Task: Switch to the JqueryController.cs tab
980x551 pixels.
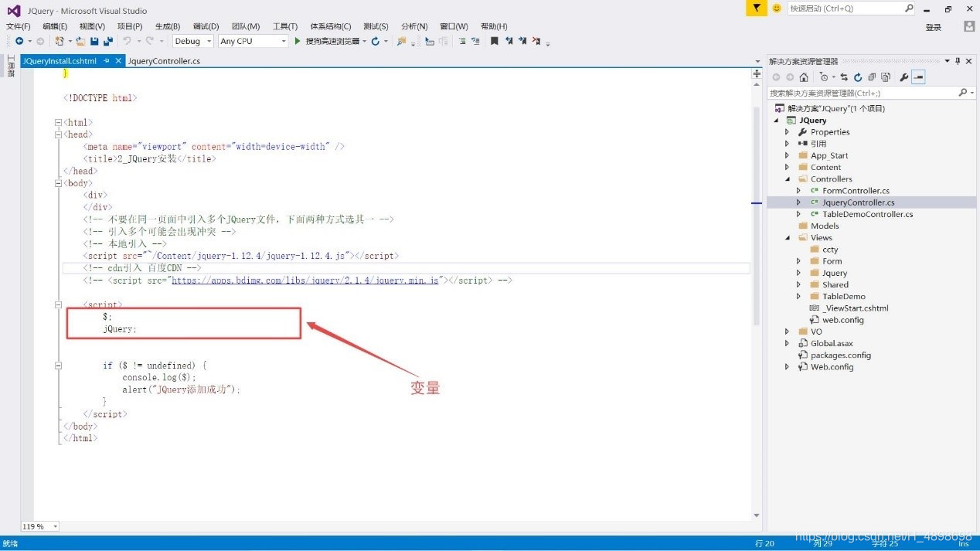Action: [164, 61]
